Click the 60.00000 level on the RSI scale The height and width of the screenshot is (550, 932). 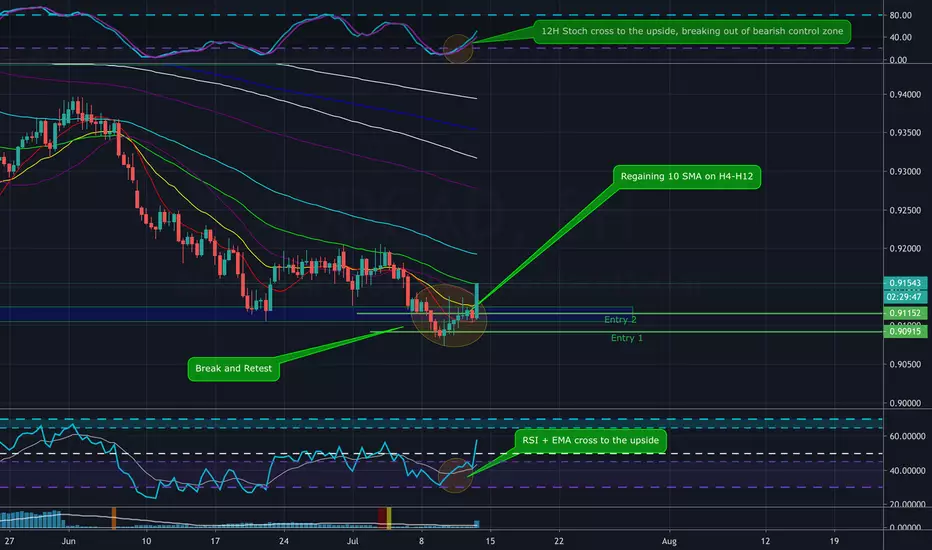tap(907, 436)
